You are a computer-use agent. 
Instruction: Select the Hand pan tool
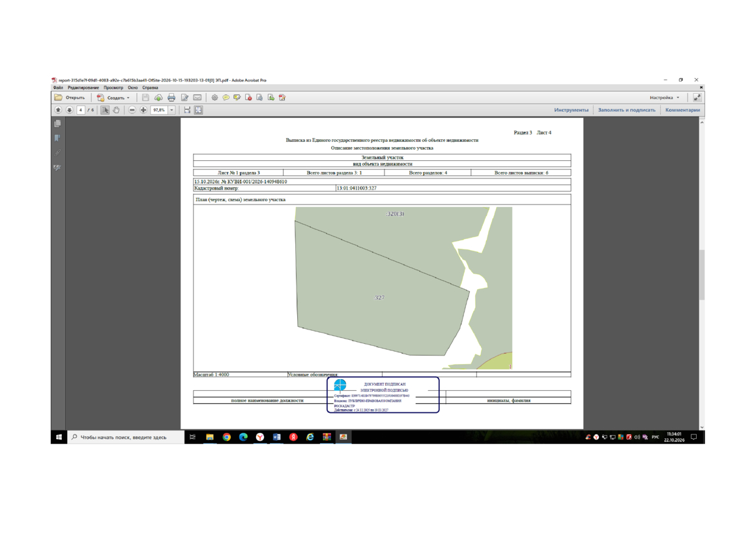click(x=116, y=110)
